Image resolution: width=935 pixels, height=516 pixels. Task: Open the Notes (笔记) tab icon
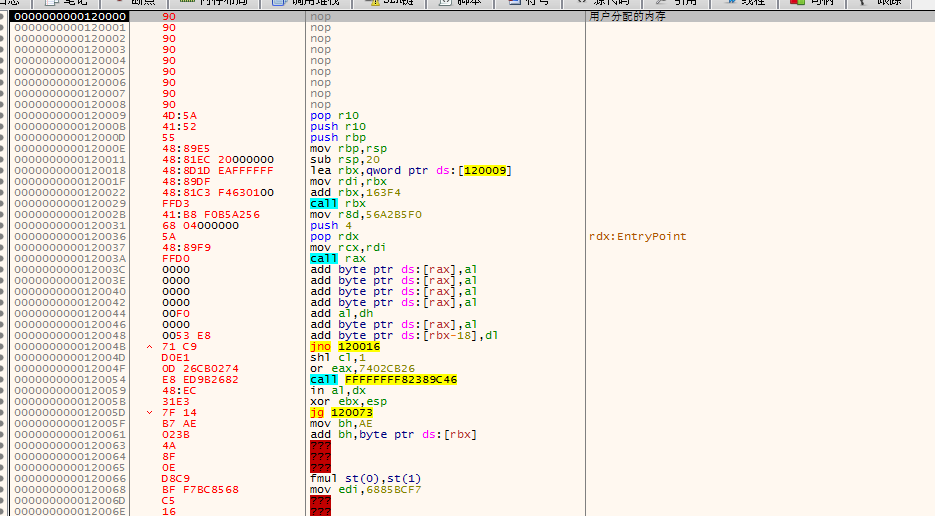tap(53, 3)
